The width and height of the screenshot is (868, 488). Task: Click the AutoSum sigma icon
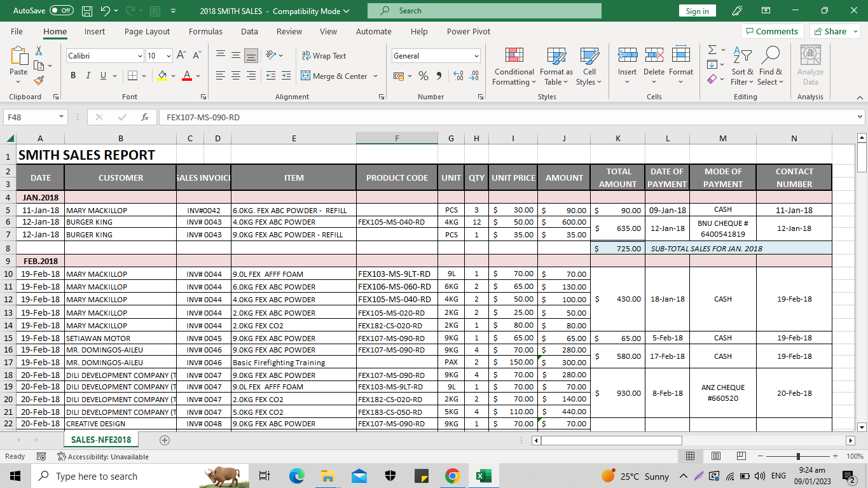(x=712, y=50)
